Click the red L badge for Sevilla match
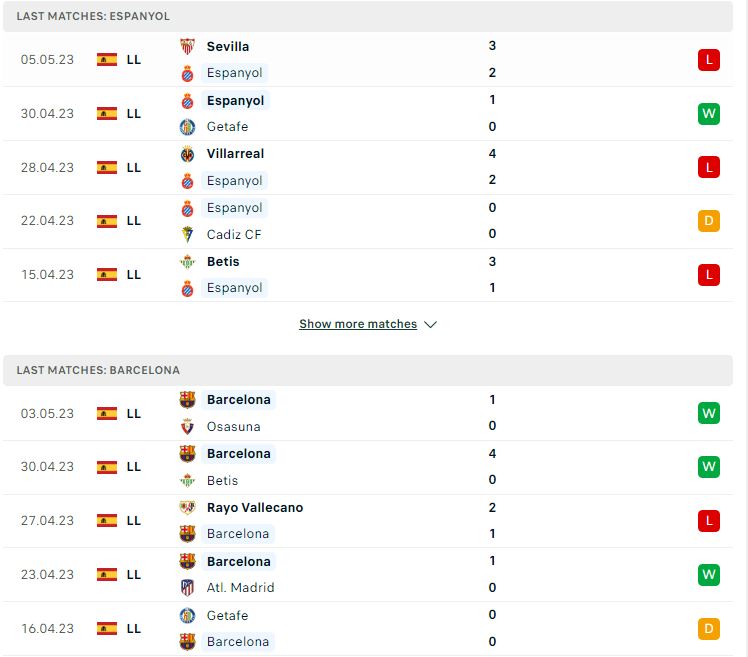 pyautogui.click(x=708, y=60)
